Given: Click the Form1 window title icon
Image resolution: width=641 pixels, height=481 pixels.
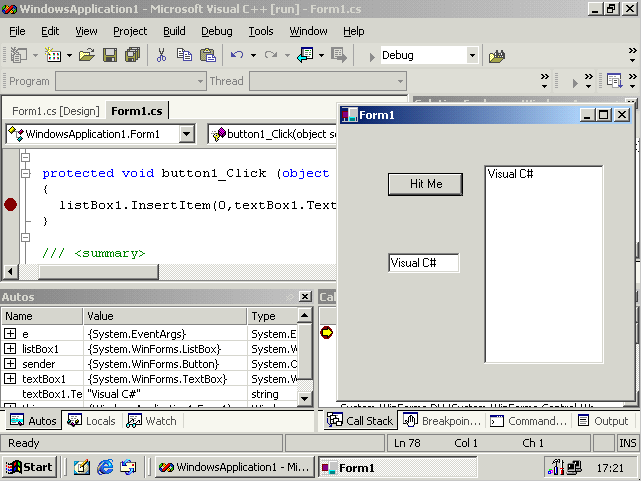Looking at the screenshot, I should point(349,115).
